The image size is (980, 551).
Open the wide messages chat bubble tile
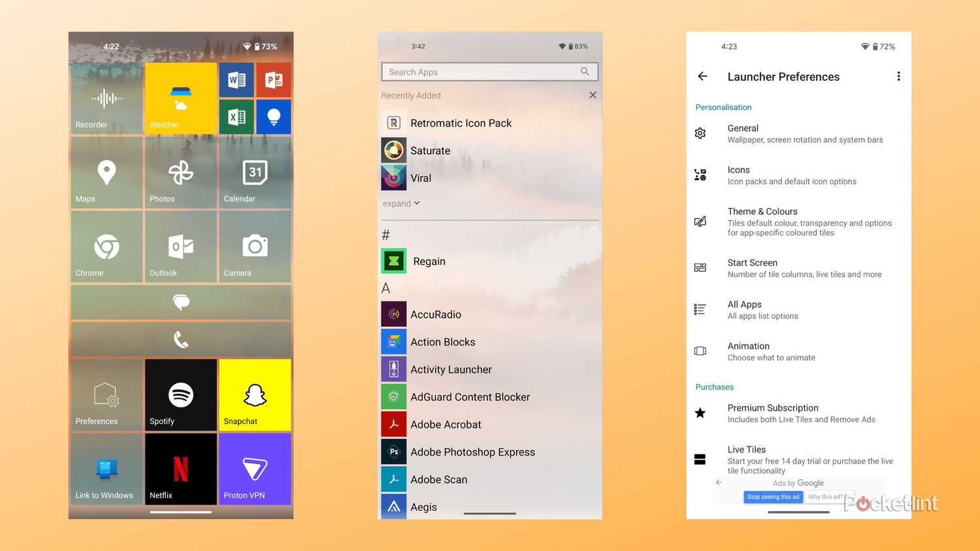(181, 302)
